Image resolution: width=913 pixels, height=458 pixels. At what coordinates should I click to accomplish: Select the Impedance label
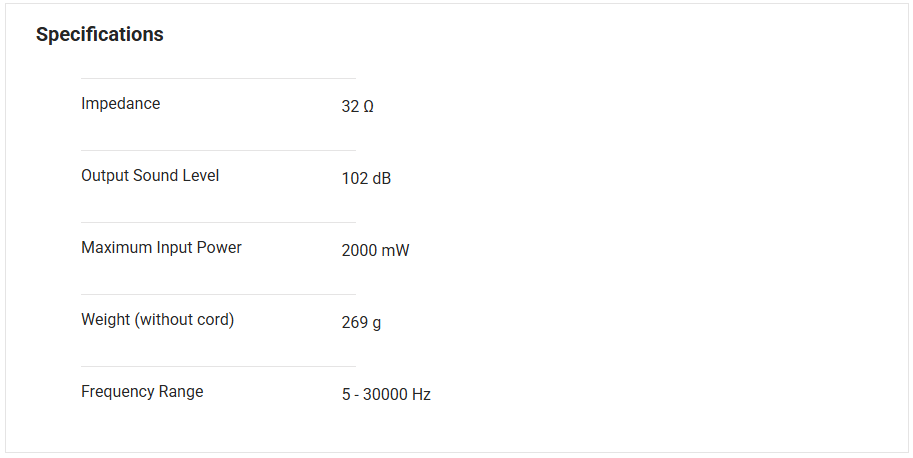(120, 104)
